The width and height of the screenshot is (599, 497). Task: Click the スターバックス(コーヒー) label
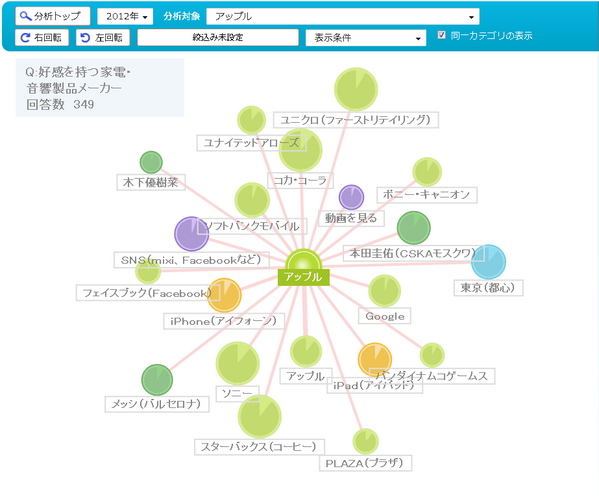coord(259,447)
